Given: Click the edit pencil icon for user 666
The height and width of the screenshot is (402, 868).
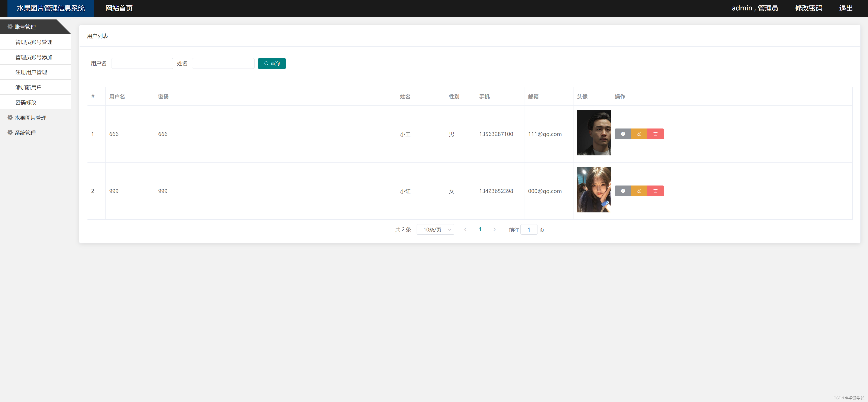Looking at the screenshot, I should 639,134.
